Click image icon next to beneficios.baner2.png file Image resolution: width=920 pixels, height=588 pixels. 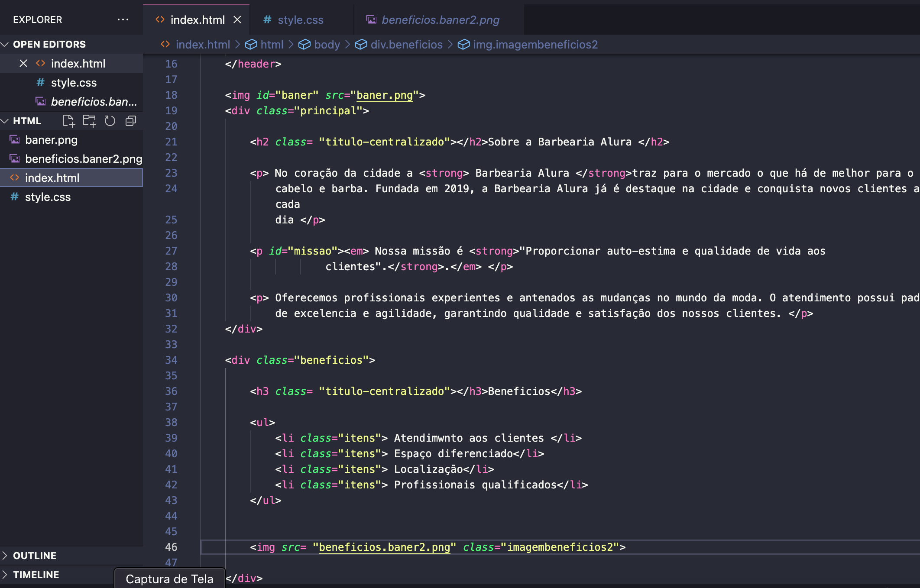[15, 159]
